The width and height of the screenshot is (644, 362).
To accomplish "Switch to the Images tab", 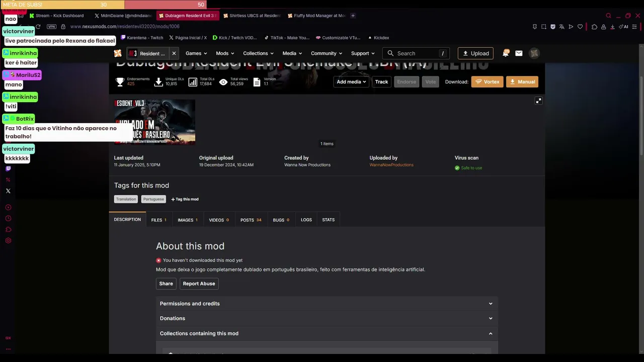I will [x=188, y=220].
